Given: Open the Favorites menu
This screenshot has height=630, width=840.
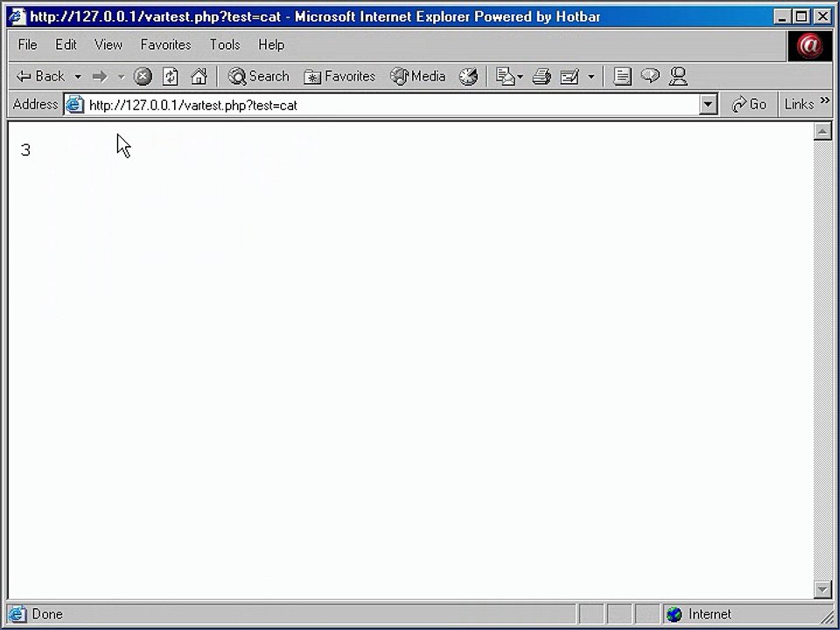Looking at the screenshot, I should pos(165,45).
